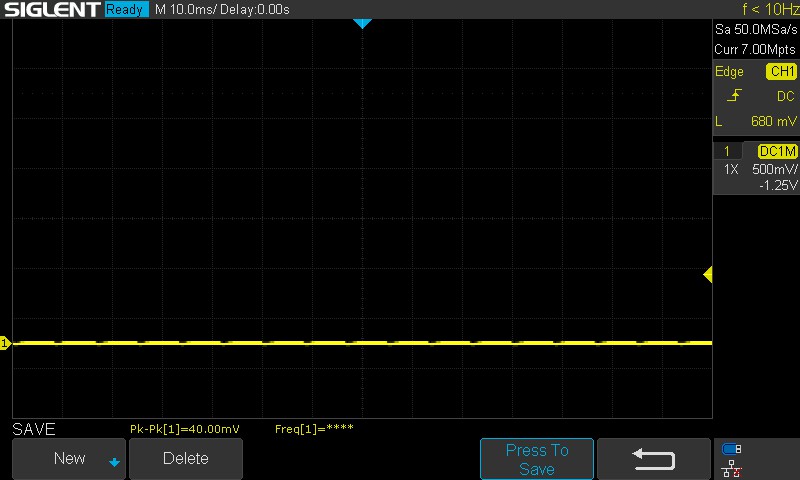Click the rising edge slope icon
This screenshot has height=480, width=800.
(734, 95)
